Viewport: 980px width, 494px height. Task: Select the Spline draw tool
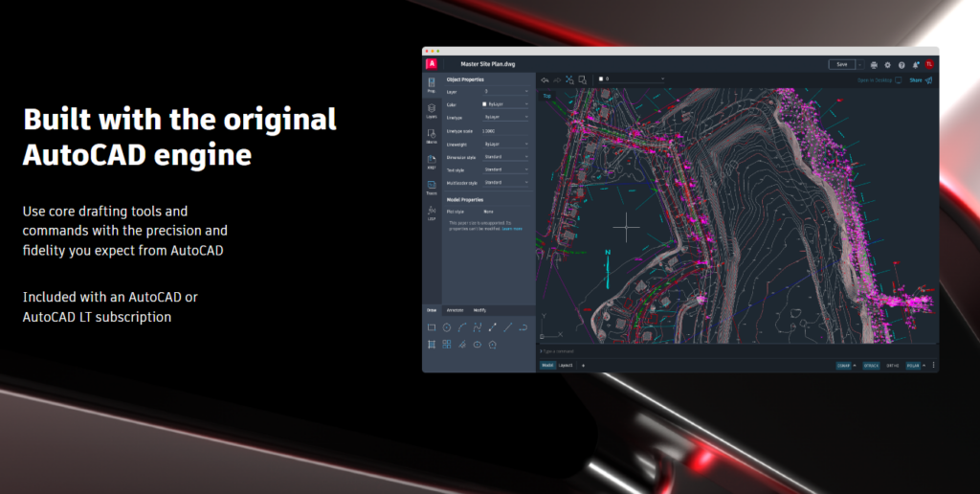(x=478, y=327)
